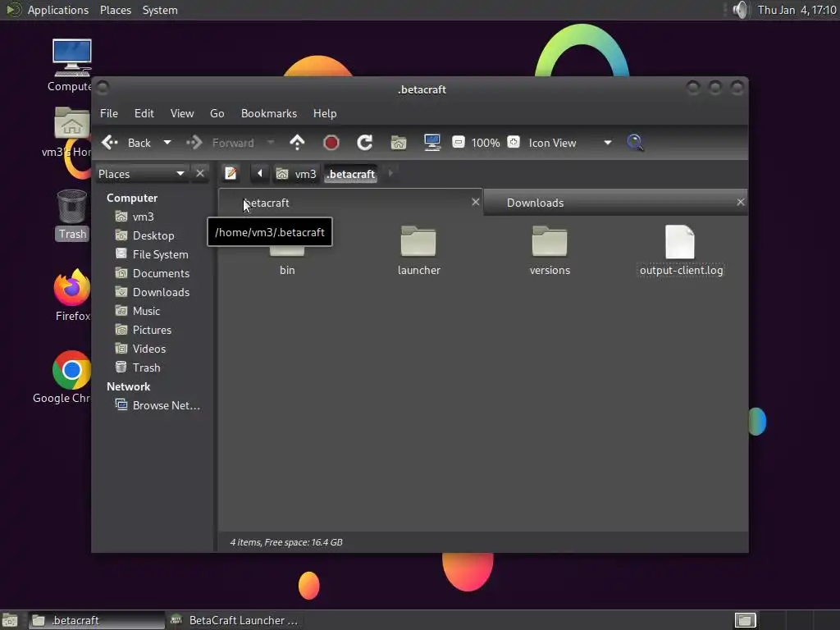Close the Places side pane
This screenshot has height=630, width=840.
(200, 174)
